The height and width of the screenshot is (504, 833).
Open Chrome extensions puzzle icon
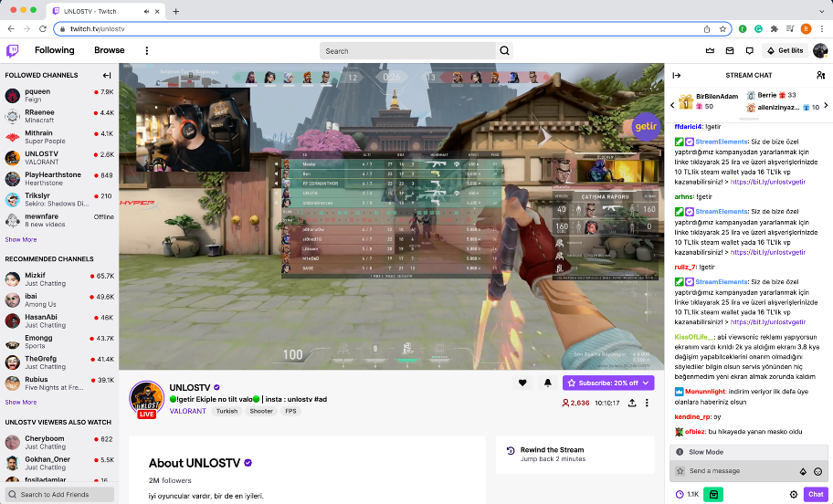(x=774, y=29)
